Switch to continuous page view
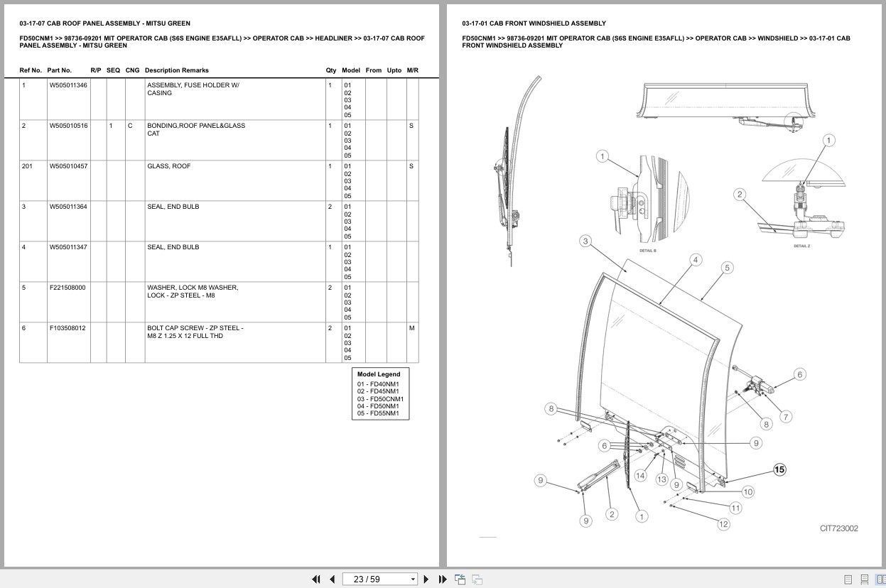 (864, 579)
